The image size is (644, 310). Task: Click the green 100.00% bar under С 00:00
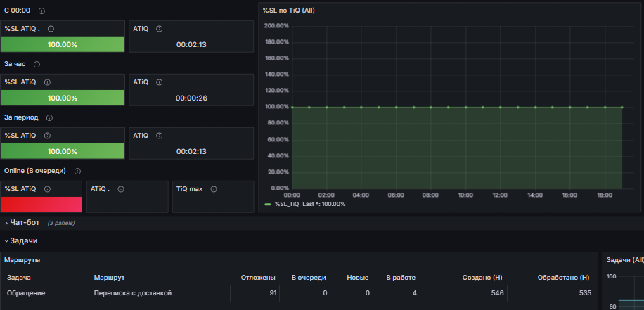point(63,44)
